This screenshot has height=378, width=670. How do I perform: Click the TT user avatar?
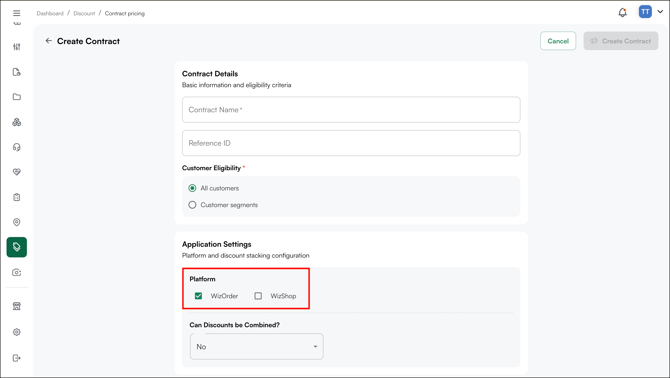pos(645,12)
